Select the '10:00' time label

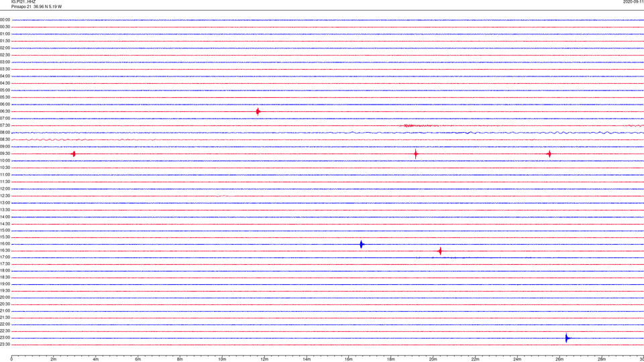[5, 160]
